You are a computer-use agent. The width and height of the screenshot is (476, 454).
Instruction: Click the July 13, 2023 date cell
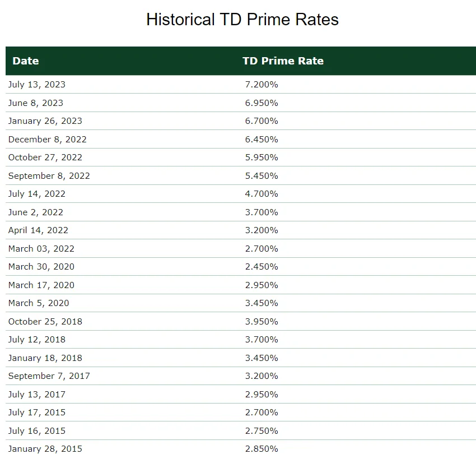tap(37, 85)
